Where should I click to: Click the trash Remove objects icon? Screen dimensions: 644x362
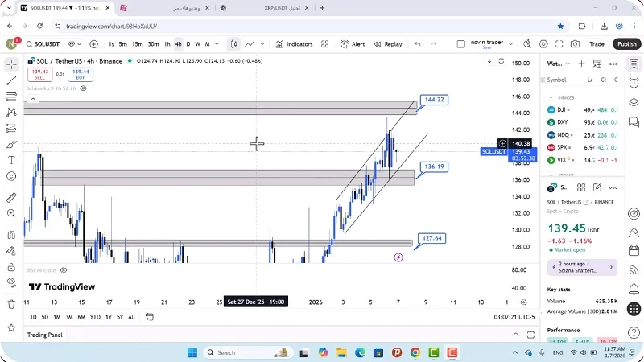point(11,304)
